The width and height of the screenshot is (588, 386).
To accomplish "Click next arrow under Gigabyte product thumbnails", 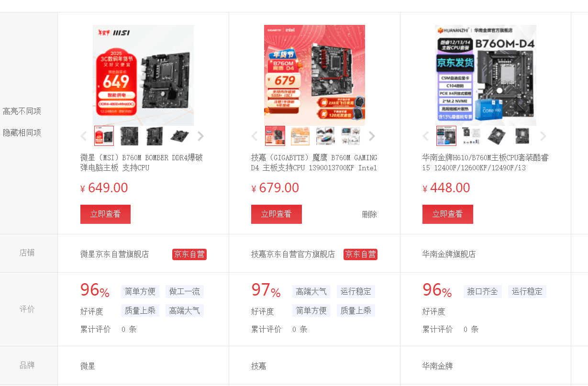I will pos(372,136).
